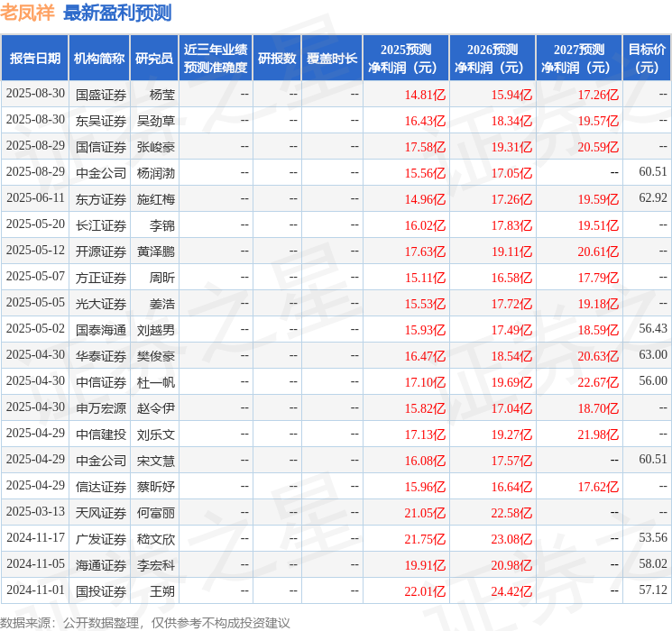
Task: Click the 覆盖时长 column header
Action: [332, 59]
